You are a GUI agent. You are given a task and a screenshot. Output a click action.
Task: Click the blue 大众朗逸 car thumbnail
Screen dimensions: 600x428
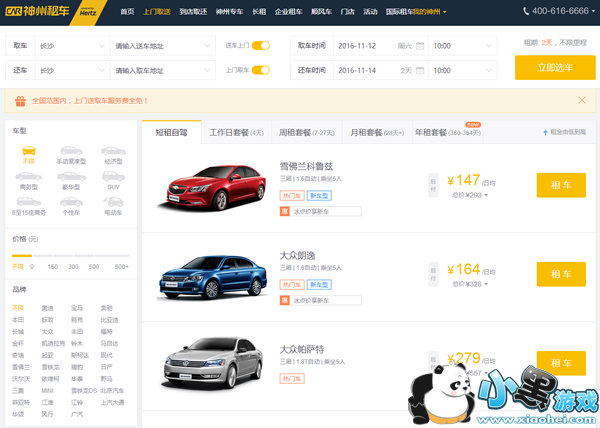[x=213, y=277]
